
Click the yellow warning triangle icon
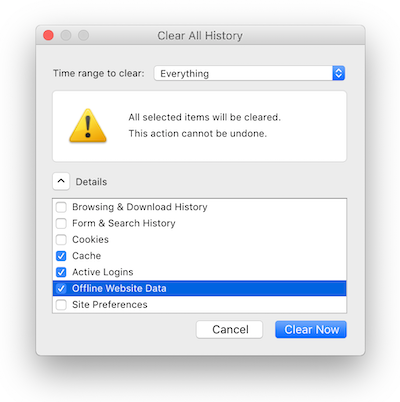88,126
